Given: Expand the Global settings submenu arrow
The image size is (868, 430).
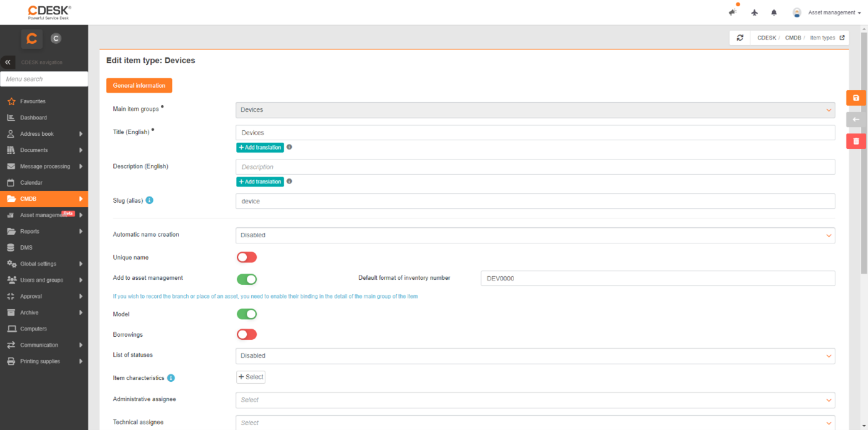Looking at the screenshot, I should (x=81, y=264).
